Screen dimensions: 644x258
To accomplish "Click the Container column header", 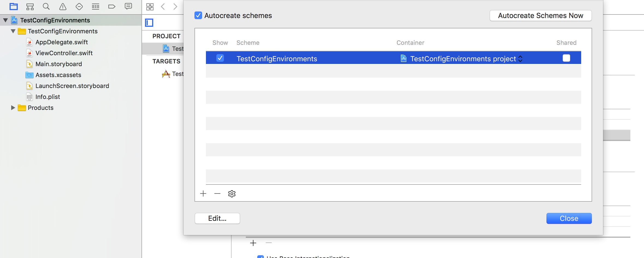I will [410, 43].
